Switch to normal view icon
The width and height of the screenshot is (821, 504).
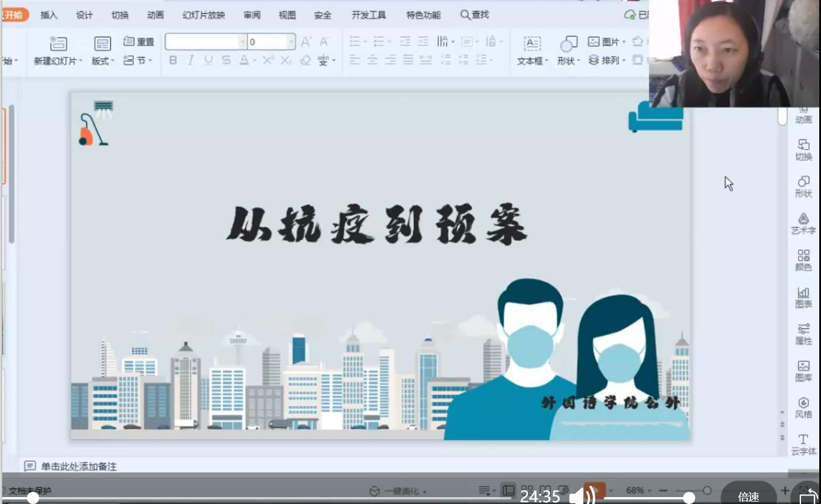tap(508, 490)
